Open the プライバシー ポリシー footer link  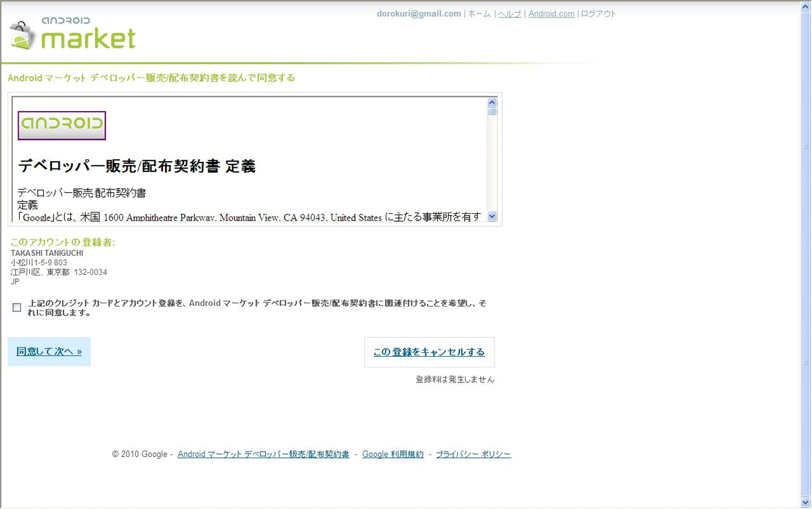473,454
